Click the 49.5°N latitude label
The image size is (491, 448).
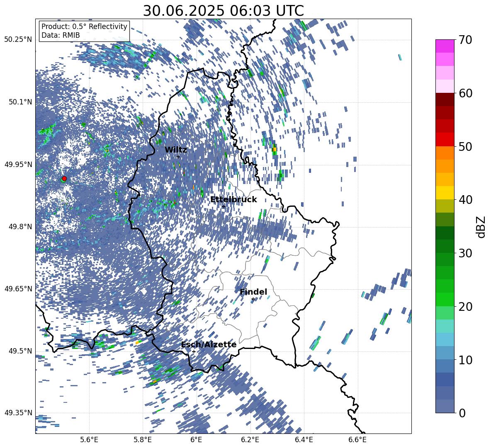coord(20,351)
